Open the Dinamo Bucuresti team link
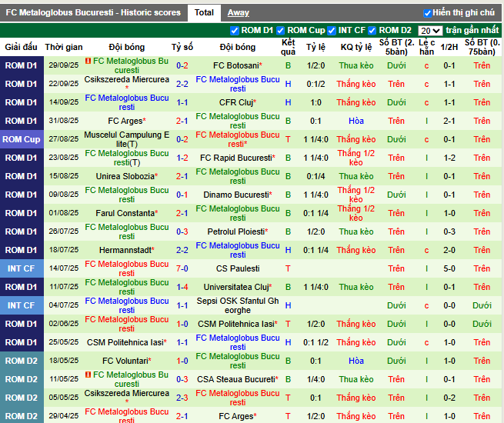This screenshot has width=504, height=423. click(236, 195)
